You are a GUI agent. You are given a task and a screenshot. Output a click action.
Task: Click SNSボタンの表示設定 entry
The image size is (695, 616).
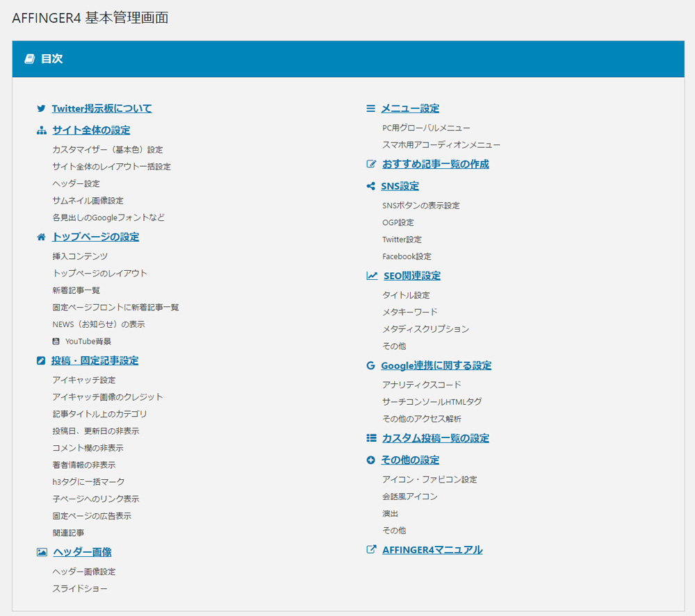click(420, 206)
